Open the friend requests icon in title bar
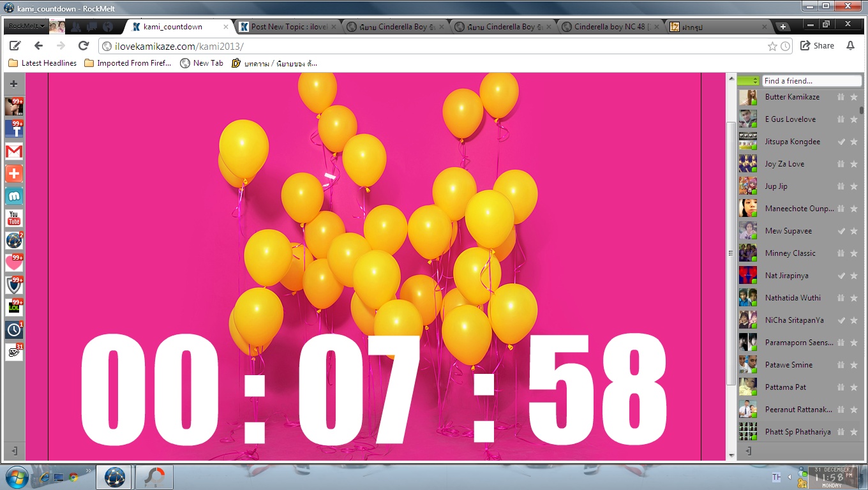The width and height of the screenshot is (868, 490). point(76,27)
